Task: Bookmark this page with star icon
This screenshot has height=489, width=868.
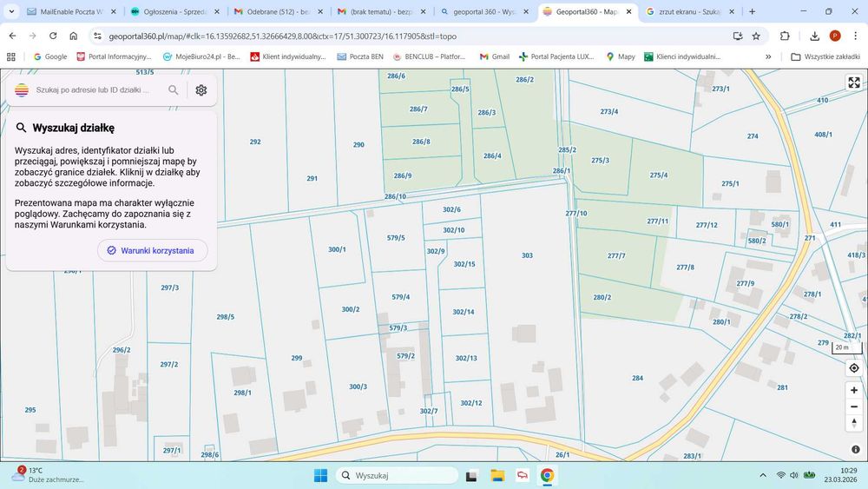Action: 756,36
